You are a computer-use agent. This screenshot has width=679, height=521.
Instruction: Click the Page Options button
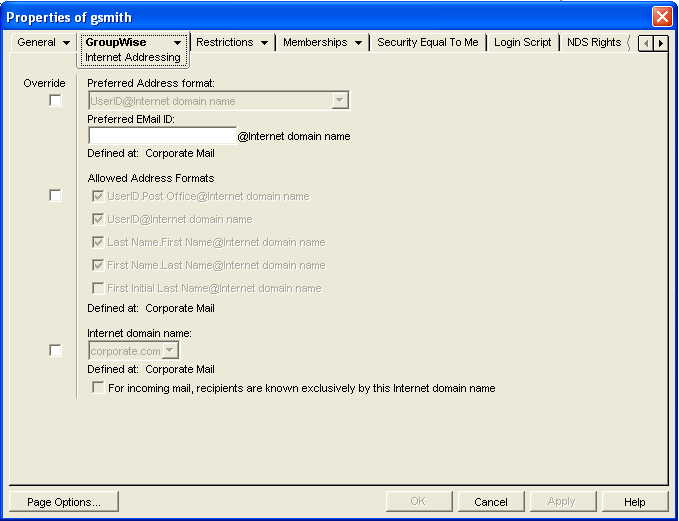tap(64, 502)
